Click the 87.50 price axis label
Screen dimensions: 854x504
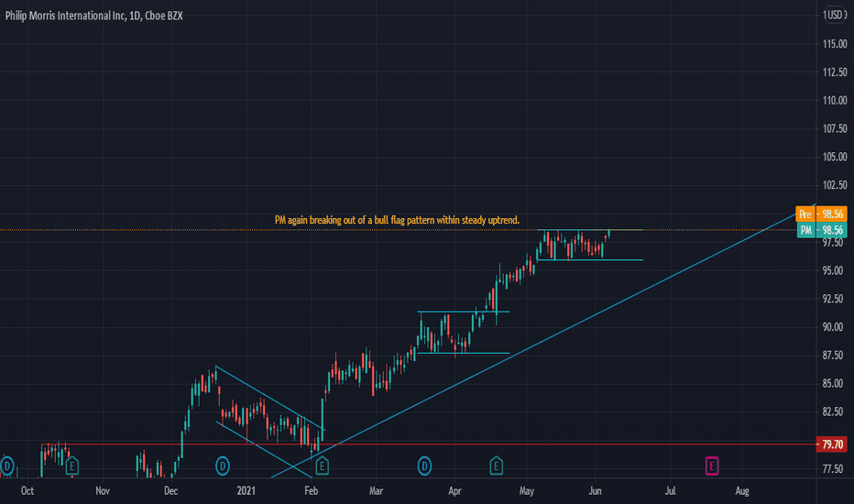(x=835, y=356)
